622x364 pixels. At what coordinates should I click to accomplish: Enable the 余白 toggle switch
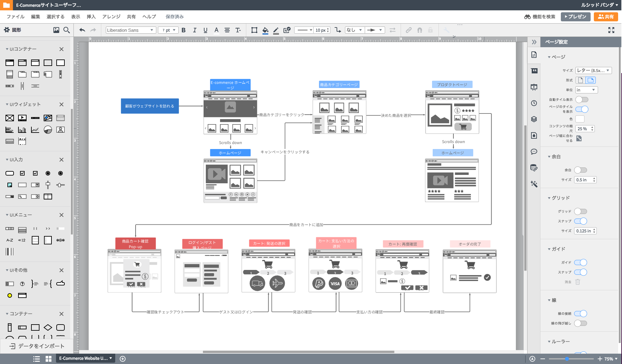pos(581,170)
